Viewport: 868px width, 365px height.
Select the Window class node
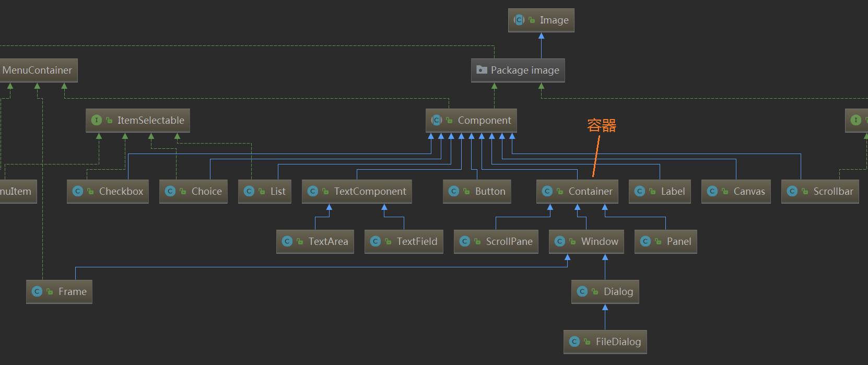[x=586, y=241]
